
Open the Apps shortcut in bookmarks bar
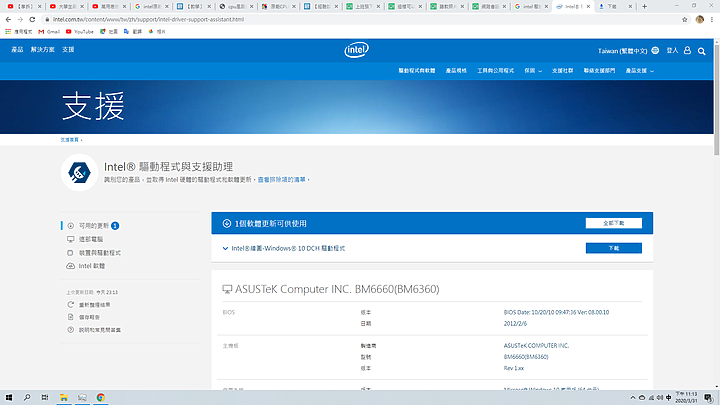18,32
